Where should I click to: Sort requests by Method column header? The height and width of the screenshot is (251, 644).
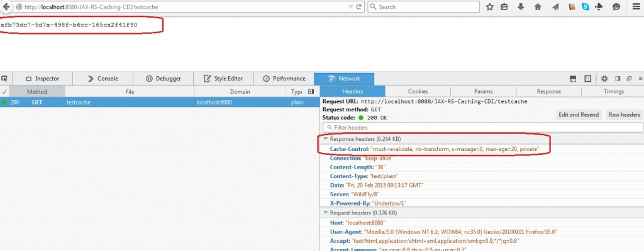coord(37,92)
